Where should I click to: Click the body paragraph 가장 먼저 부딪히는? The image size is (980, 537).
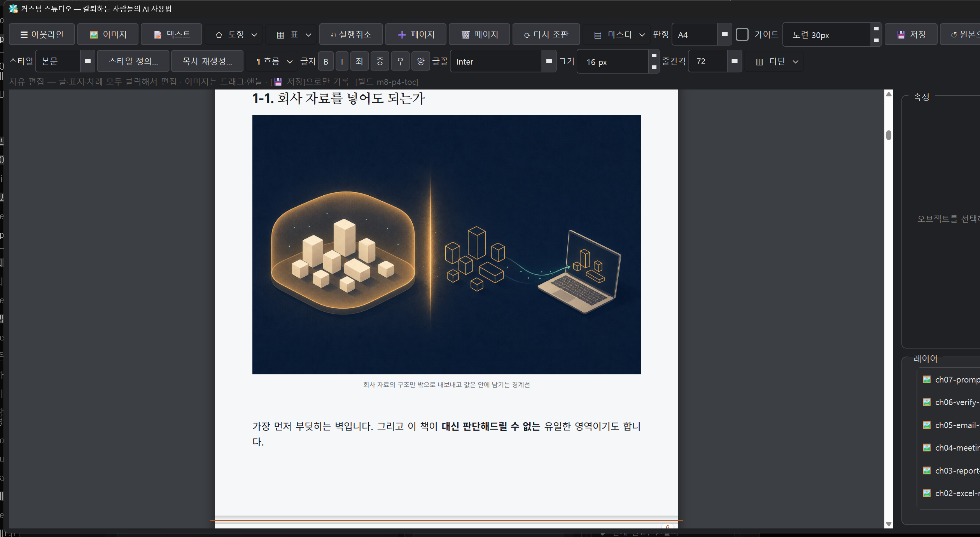click(x=446, y=434)
